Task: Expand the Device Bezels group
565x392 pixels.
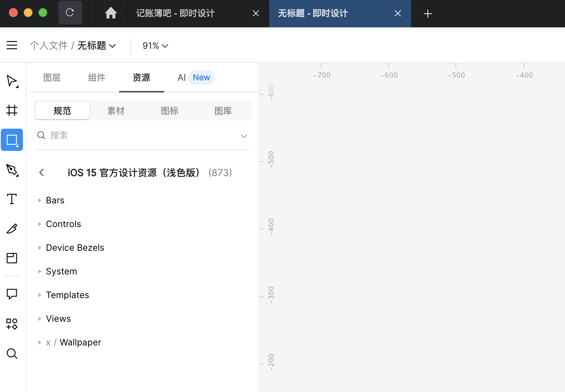Action: (40, 248)
